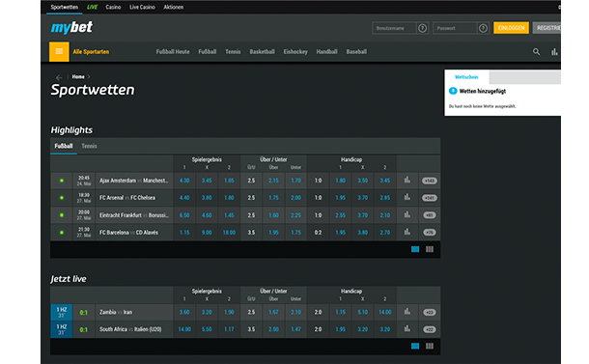
Task: Open statistics for South Africa vs Italien (U20)
Action: [x=407, y=329]
